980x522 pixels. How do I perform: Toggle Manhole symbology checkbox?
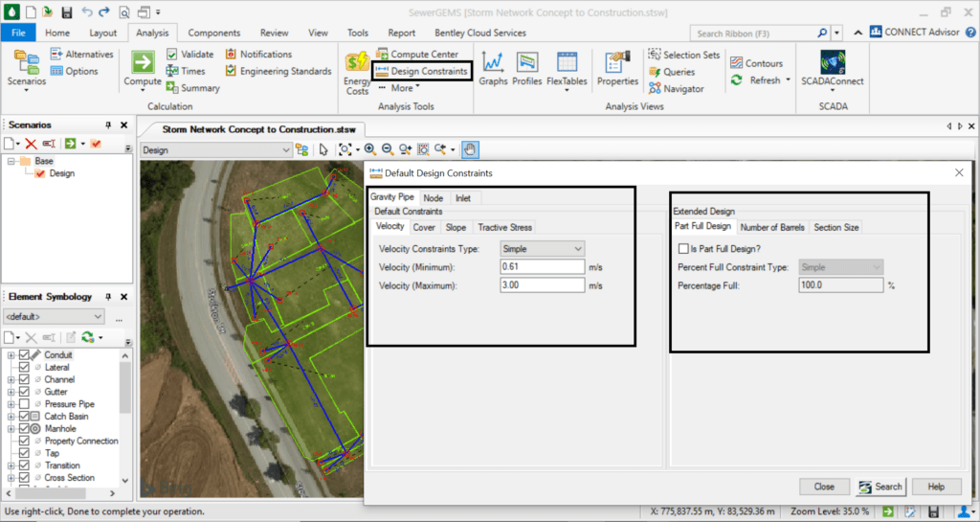tap(24, 429)
